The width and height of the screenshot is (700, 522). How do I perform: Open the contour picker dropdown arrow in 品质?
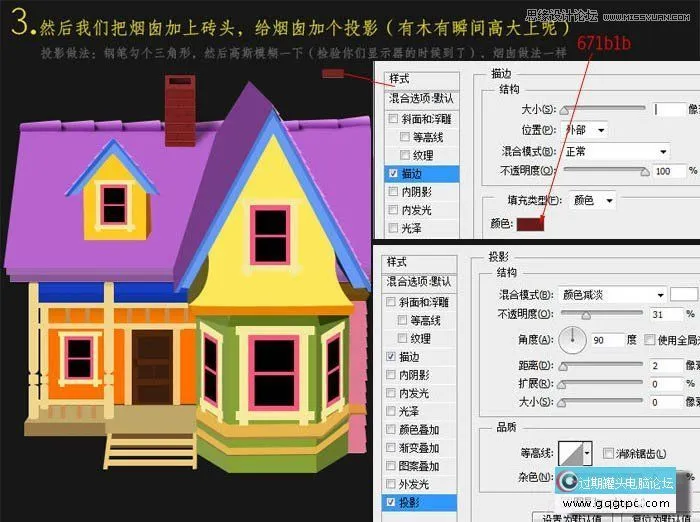[x=588, y=453]
